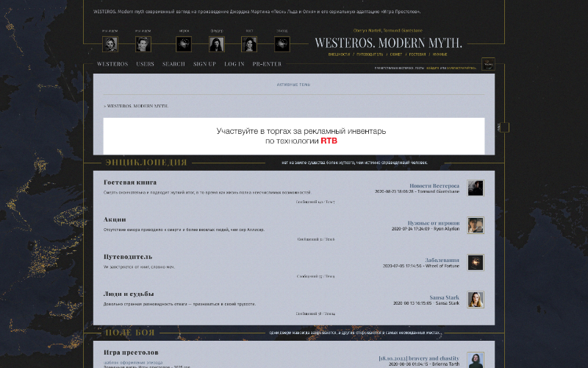Click the small logo icon right of navigation
This screenshot has width=588, height=368.
488,65
